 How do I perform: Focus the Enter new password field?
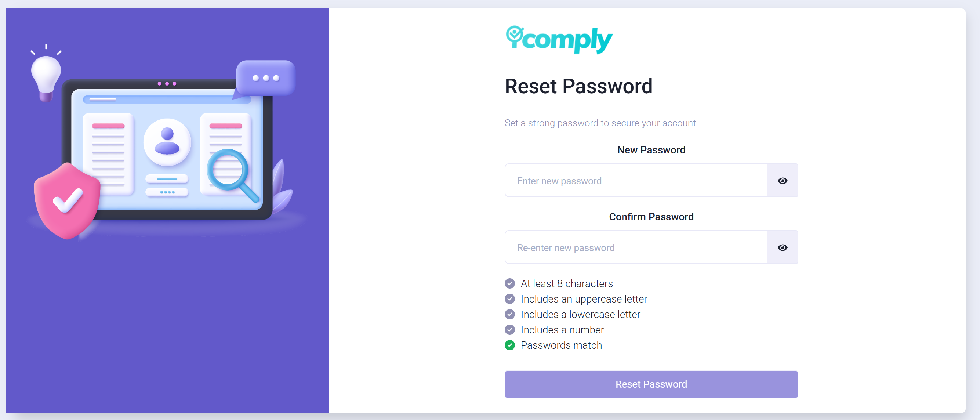click(x=636, y=181)
